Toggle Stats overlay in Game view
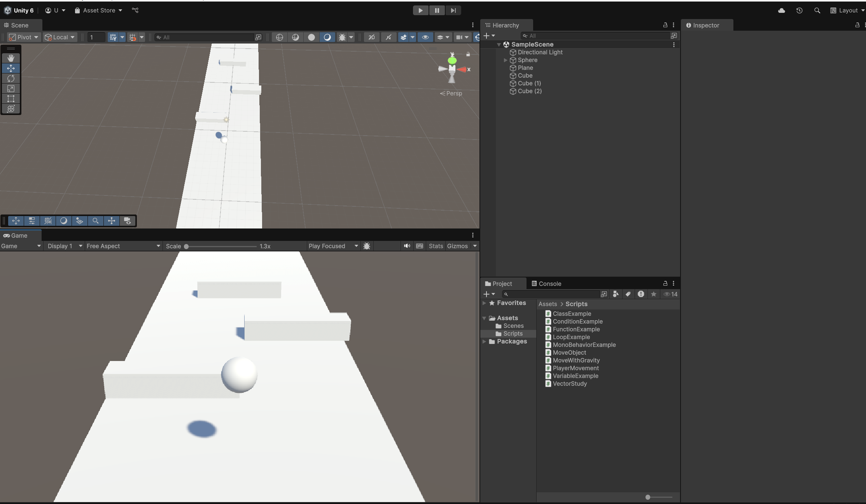Screen dimensions: 866x504 436,246
